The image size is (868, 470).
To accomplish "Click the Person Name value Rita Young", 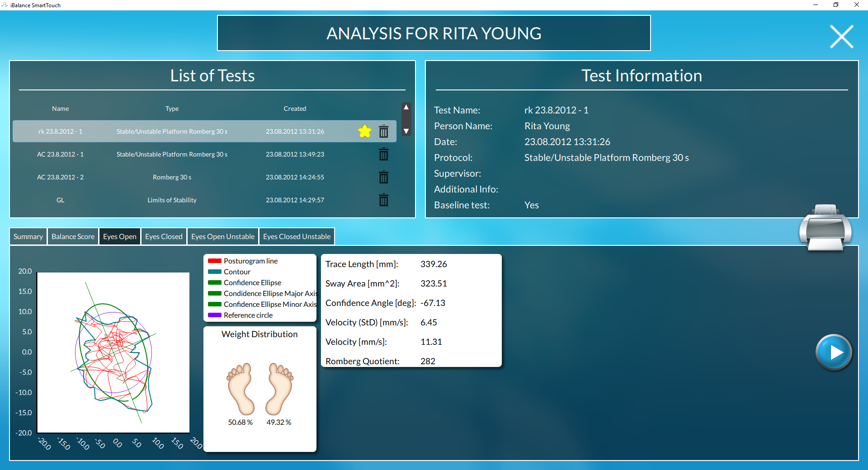I will [x=547, y=126].
